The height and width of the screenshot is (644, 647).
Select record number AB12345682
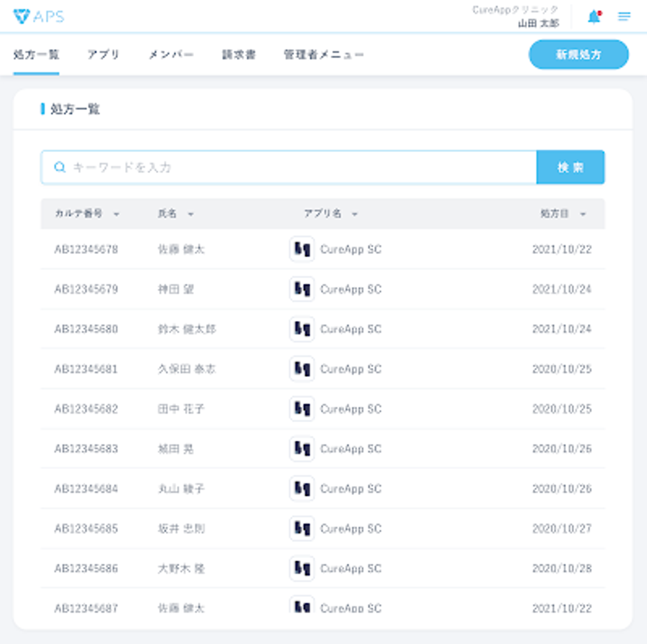coord(86,409)
